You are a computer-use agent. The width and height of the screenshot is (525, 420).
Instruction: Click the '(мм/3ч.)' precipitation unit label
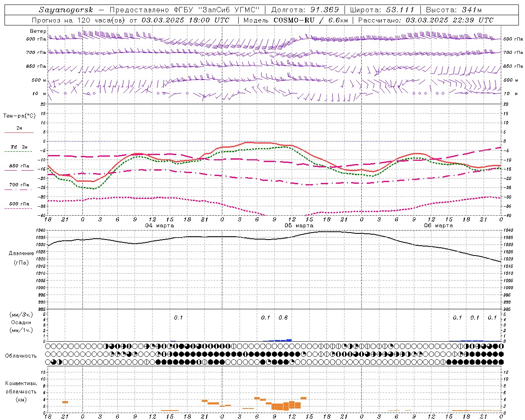[21, 315]
